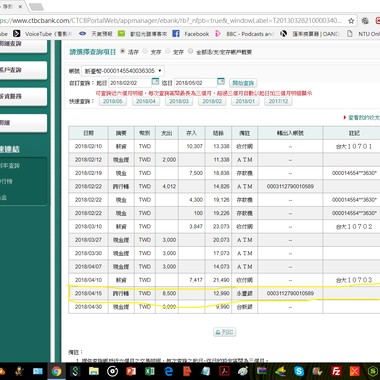Click the bookmark star icon in address bar
380x380 pixels.
pyautogui.click(x=351, y=21)
